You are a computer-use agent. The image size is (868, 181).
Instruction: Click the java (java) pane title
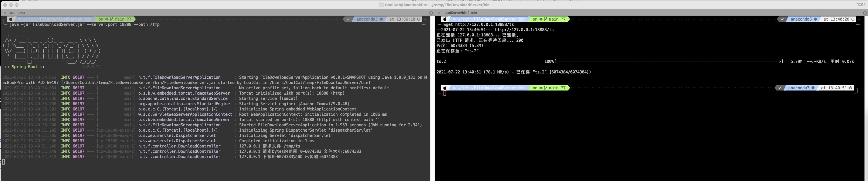(17, 13)
